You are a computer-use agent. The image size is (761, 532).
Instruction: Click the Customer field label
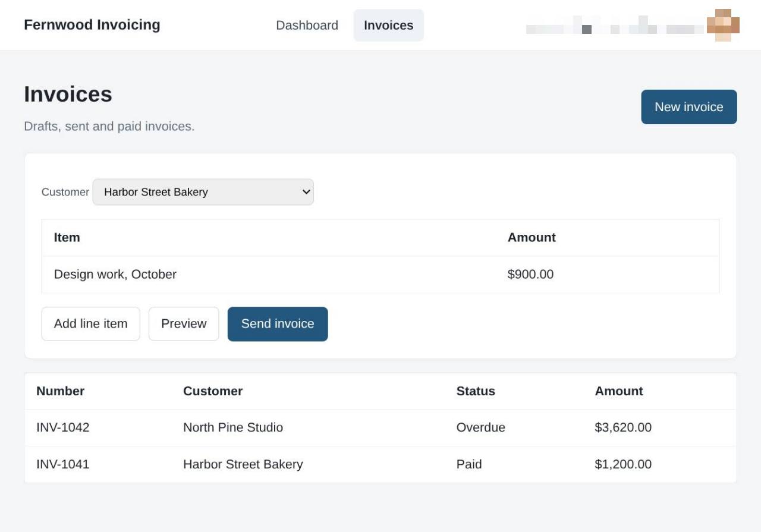click(x=65, y=192)
